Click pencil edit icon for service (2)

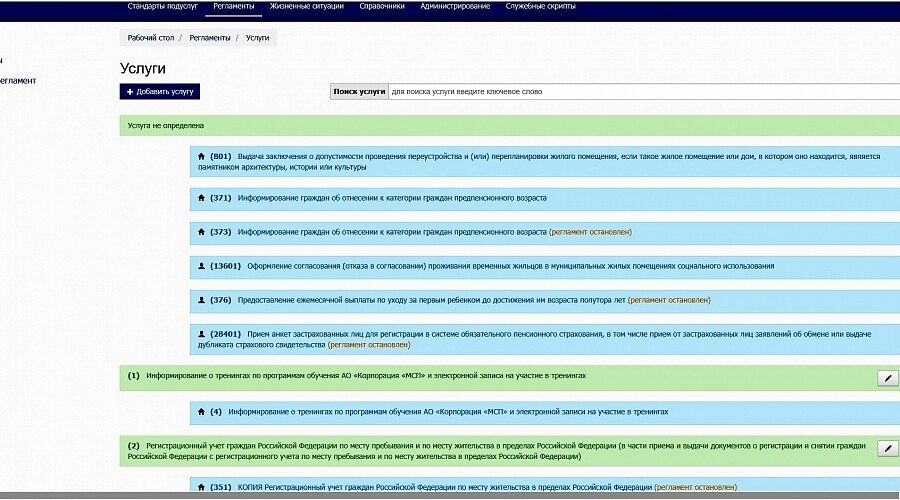tap(887, 449)
